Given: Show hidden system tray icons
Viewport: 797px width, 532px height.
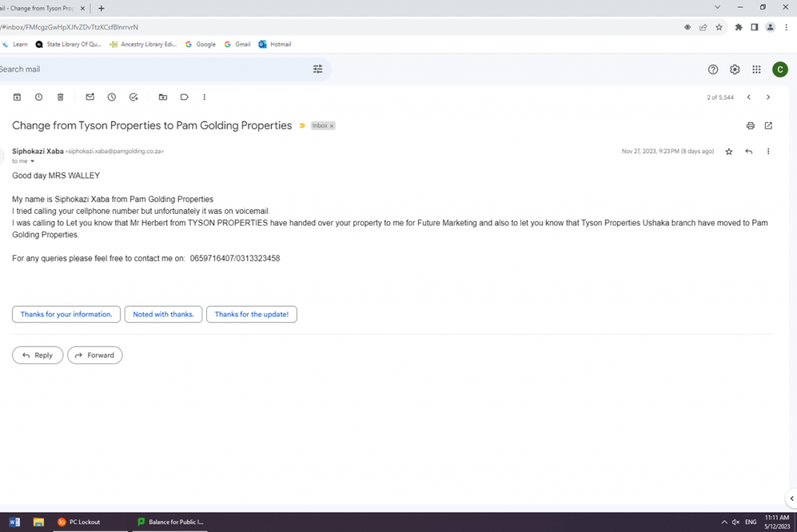Looking at the screenshot, I should (x=724, y=522).
